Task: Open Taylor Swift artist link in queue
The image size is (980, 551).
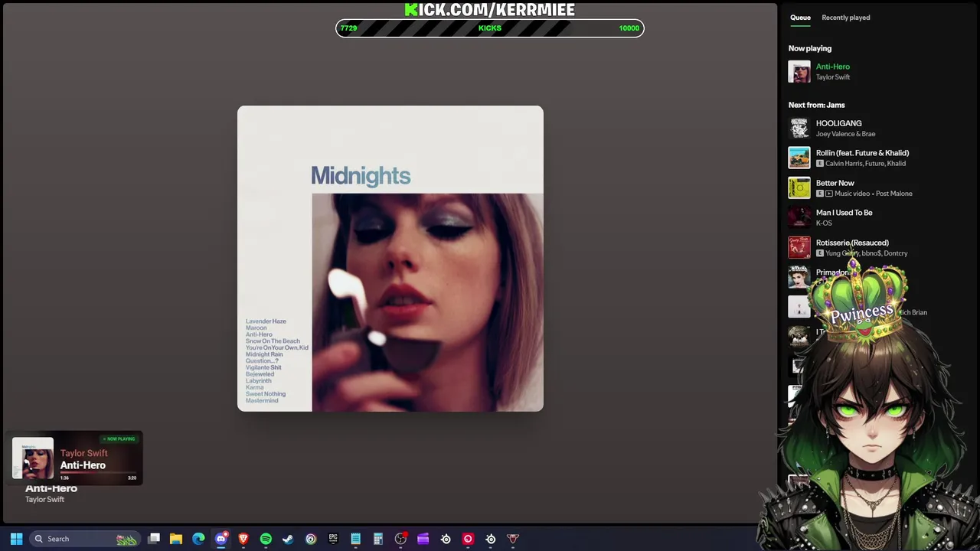Action: pyautogui.click(x=833, y=77)
